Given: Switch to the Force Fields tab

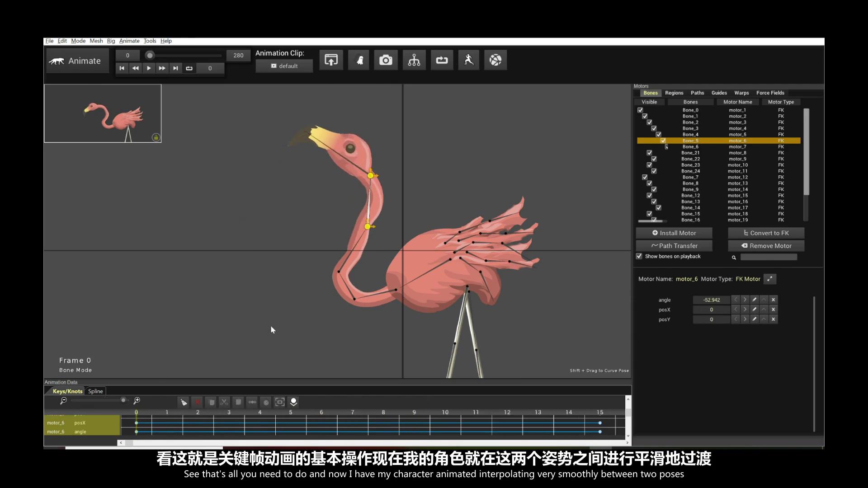Looking at the screenshot, I should [x=770, y=93].
